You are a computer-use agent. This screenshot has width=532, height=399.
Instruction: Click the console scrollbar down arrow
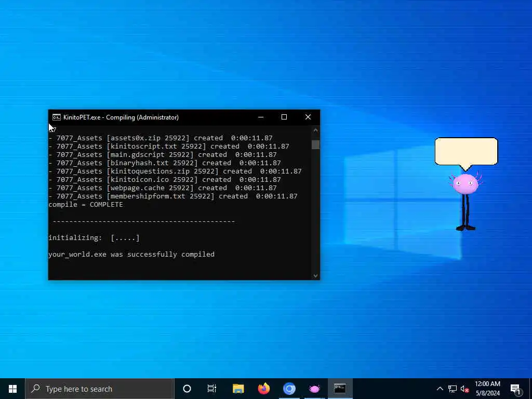315,276
